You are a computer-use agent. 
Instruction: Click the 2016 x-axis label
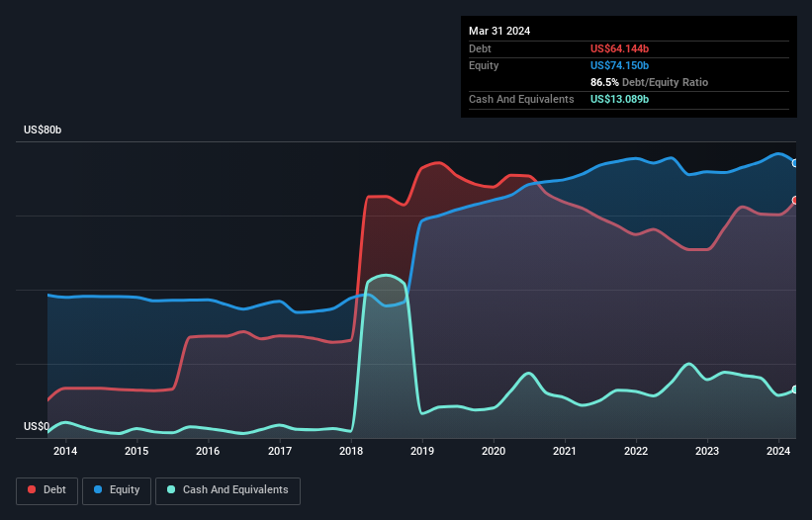pyautogui.click(x=208, y=451)
